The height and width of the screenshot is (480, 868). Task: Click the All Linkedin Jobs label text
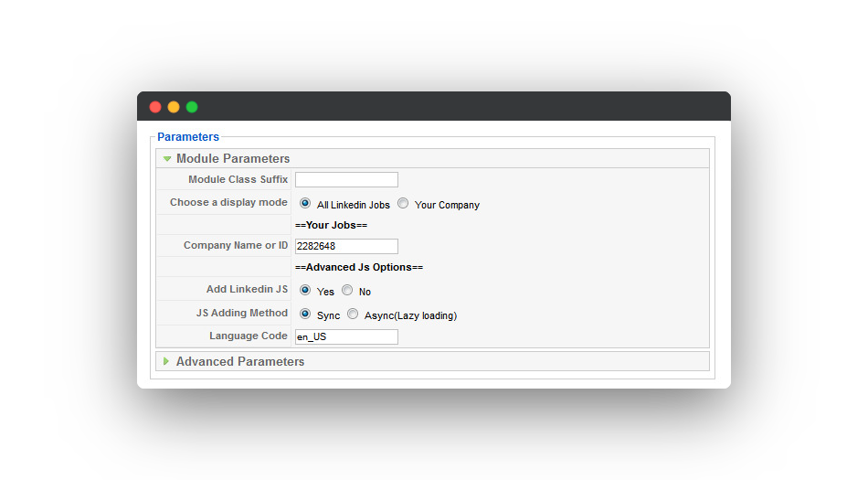coord(354,205)
